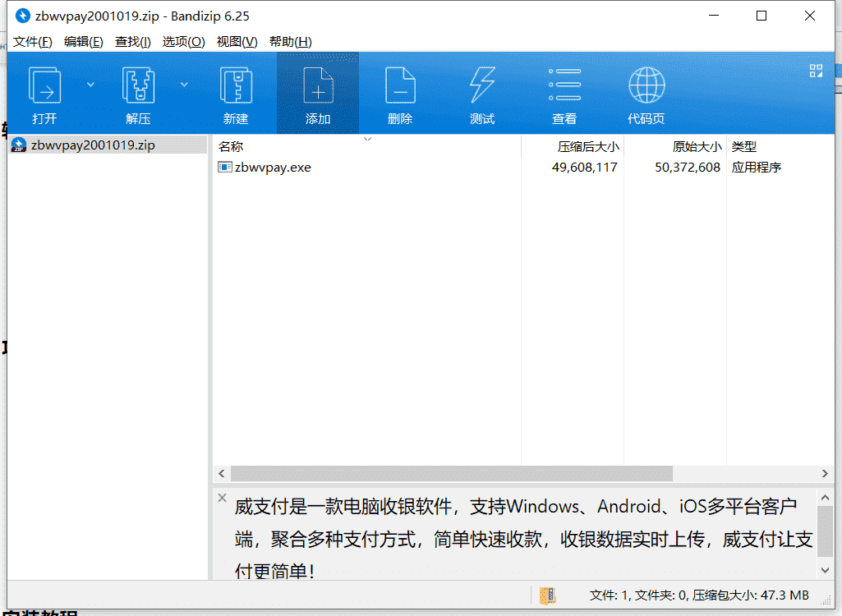The height and width of the screenshot is (616, 842).
Task: Expand the Open (打开) dropdown arrow
Action: coord(90,85)
